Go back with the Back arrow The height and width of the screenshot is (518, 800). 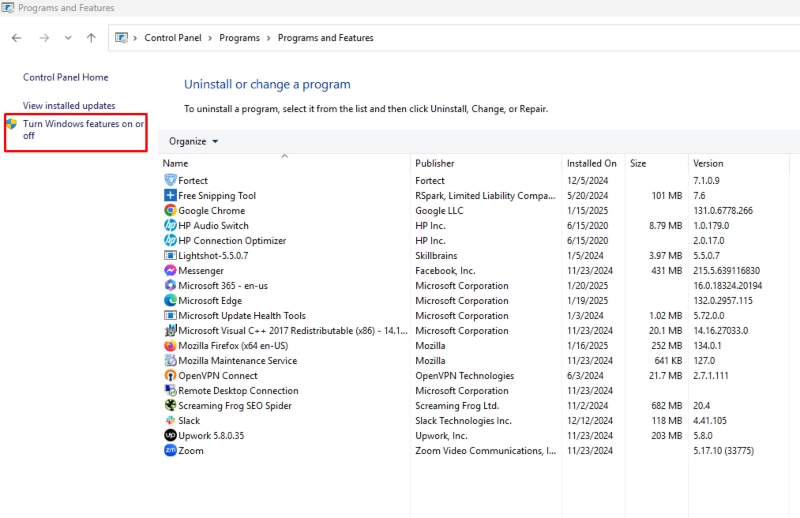click(16, 38)
